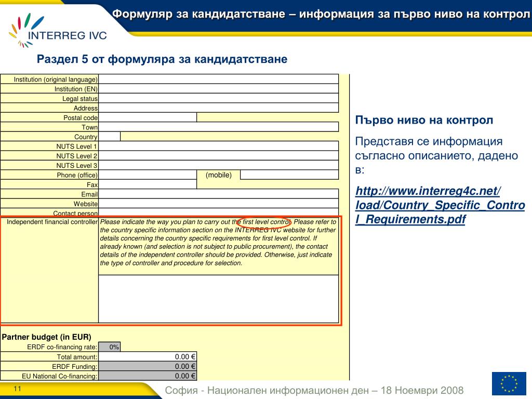
Task: Click the NUTS Level 2 input field
Action: 219,155
